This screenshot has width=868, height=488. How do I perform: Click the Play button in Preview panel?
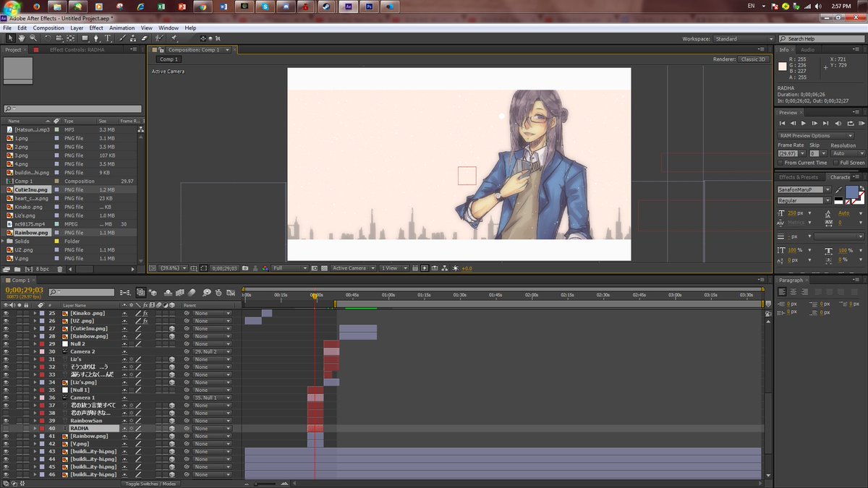[803, 124]
